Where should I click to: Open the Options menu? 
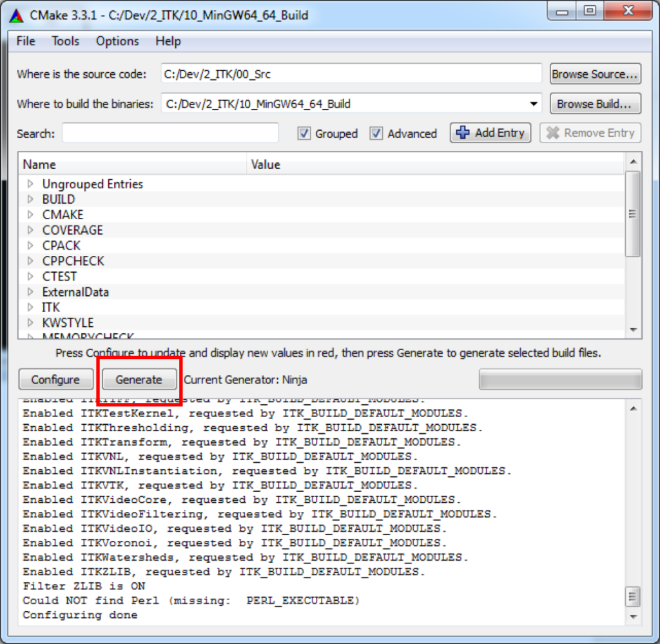(x=117, y=41)
